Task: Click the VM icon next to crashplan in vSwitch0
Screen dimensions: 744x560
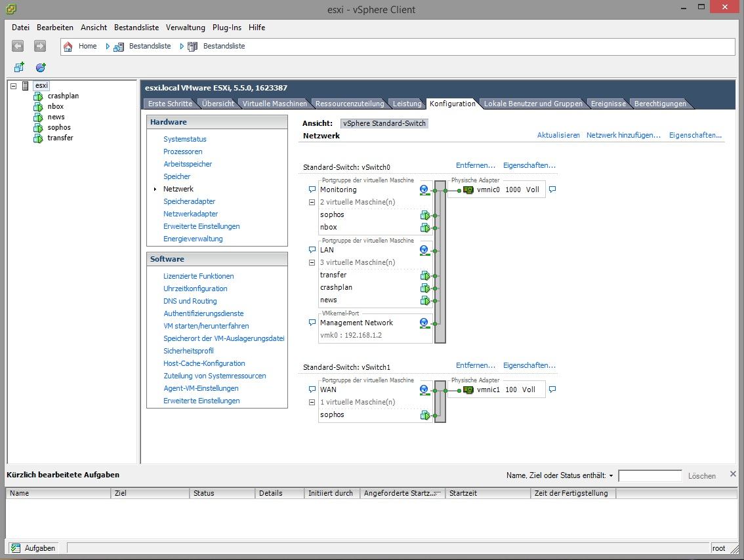Action: [425, 288]
